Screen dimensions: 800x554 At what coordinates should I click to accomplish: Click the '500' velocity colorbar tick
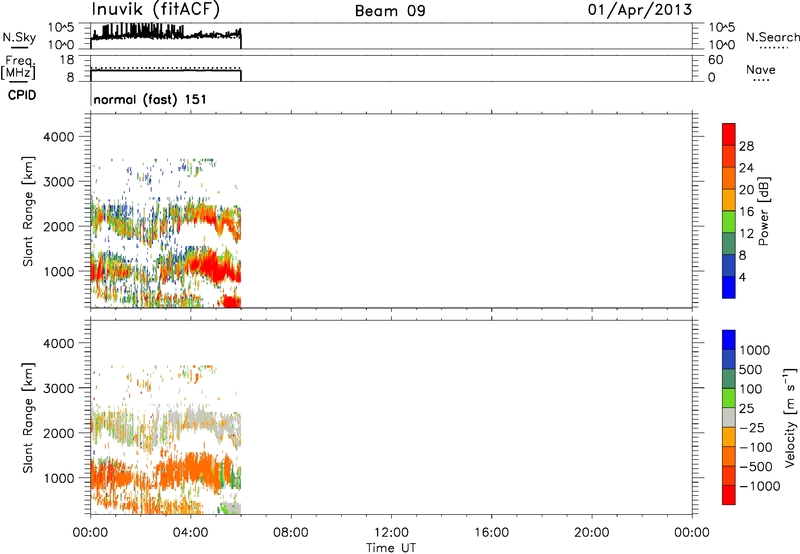pyautogui.click(x=751, y=370)
